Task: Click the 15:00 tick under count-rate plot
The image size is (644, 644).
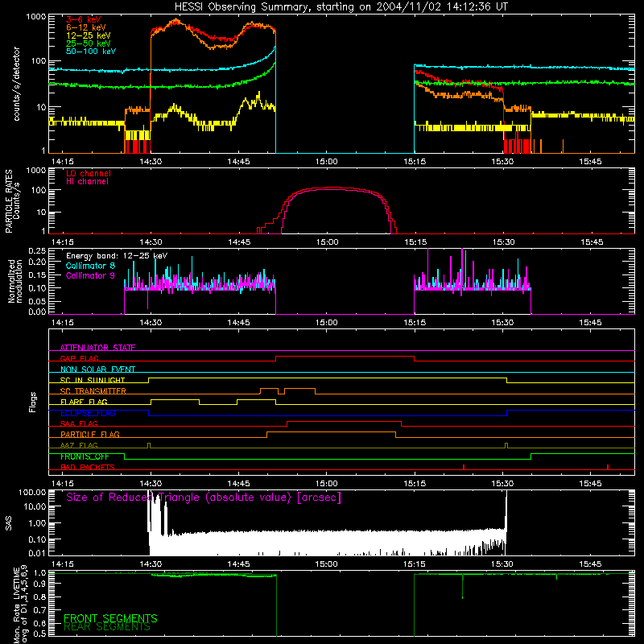Action: click(x=327, y=162)
